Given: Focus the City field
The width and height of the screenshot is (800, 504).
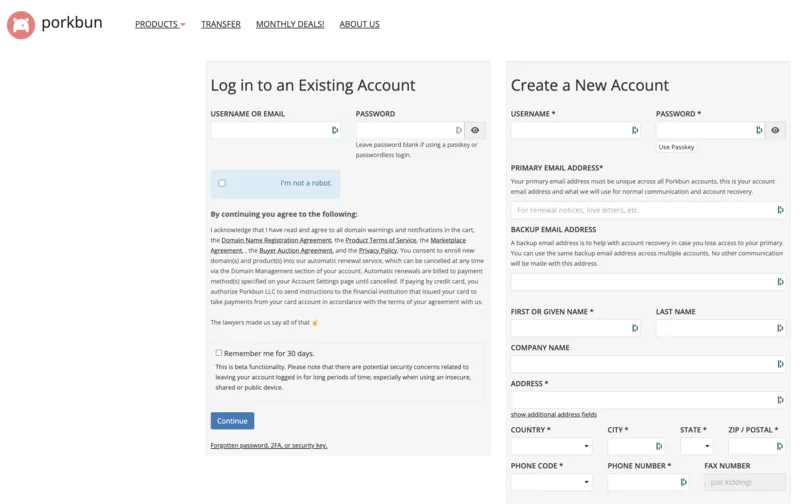Looking at the screenshot, I should 636,446.
